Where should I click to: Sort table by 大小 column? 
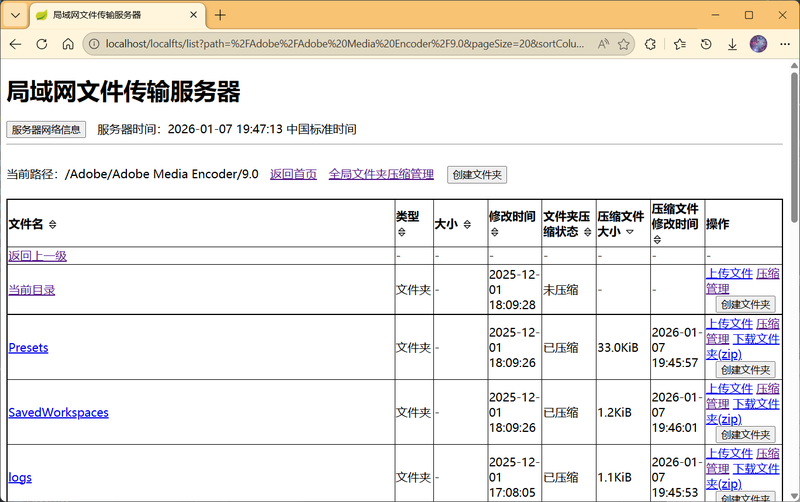[467, 224]
